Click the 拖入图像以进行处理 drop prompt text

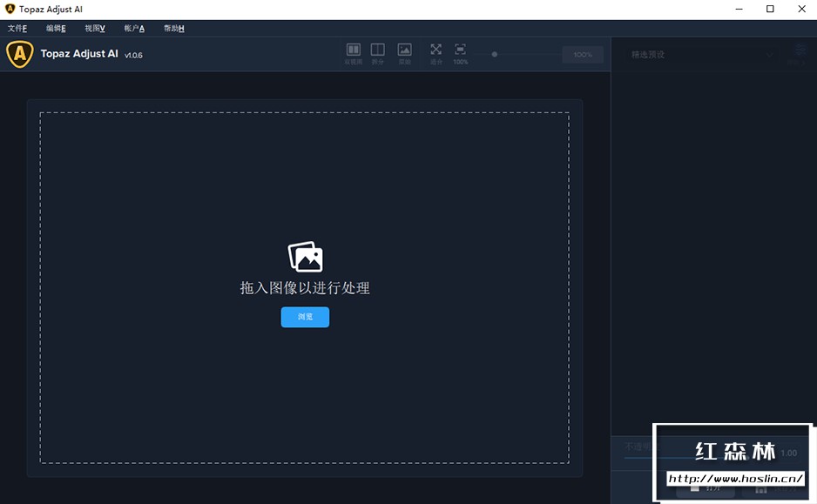305,288
